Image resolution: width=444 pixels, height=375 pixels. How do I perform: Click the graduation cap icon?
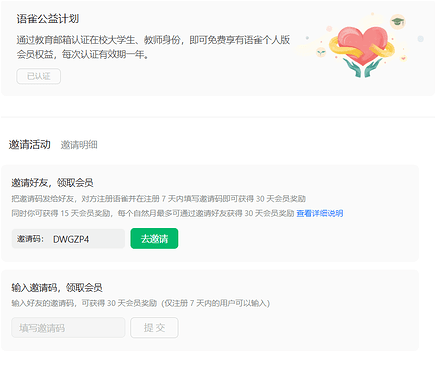tap(398, 22)
